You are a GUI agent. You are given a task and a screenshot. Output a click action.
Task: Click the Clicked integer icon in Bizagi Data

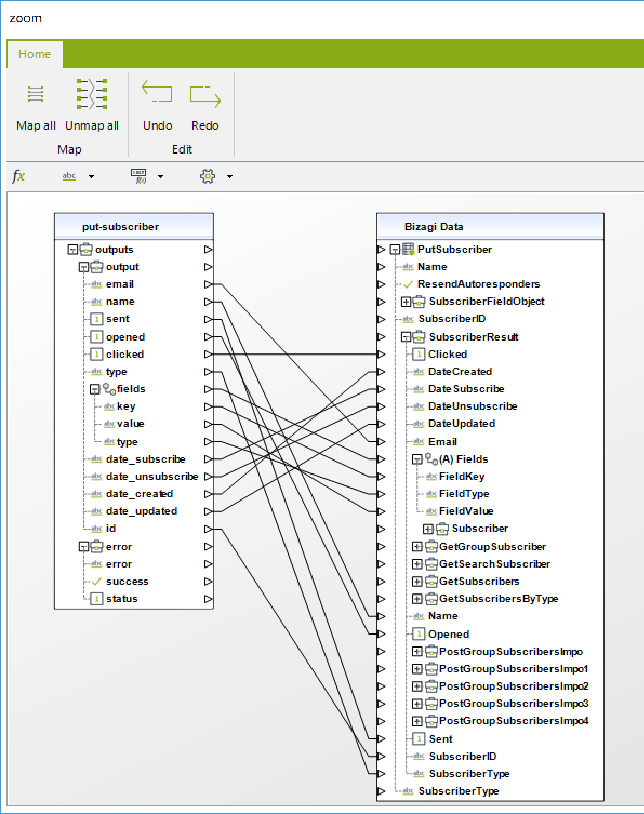(418, 355)
